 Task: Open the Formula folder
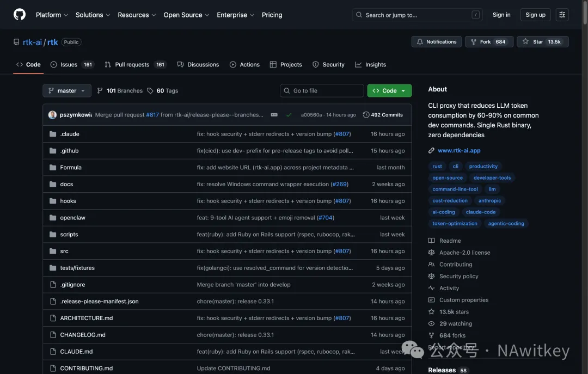pyautogui.click(x=71, y=168)
